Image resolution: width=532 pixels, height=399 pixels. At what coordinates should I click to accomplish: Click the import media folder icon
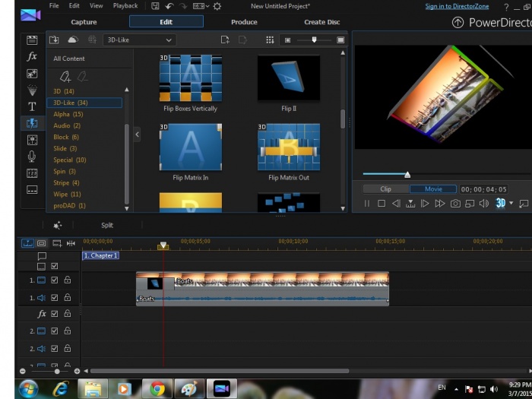[x=54, y=40]
